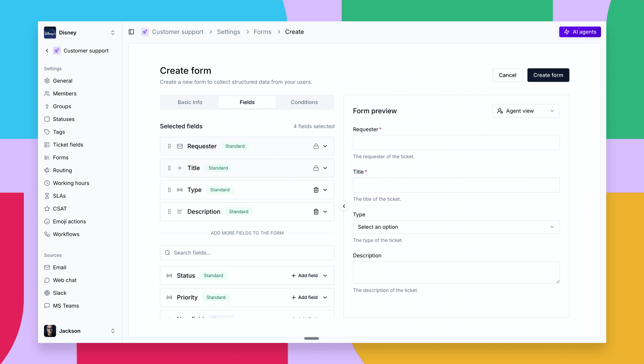Switch to the Conditions tab

pyautogui.click(x=304, y=102)
